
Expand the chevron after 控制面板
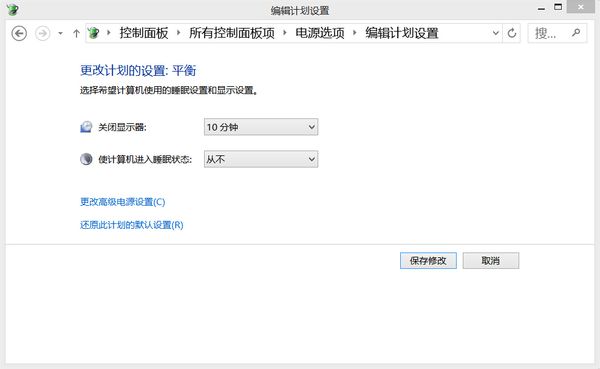click(x=178, y=33)
